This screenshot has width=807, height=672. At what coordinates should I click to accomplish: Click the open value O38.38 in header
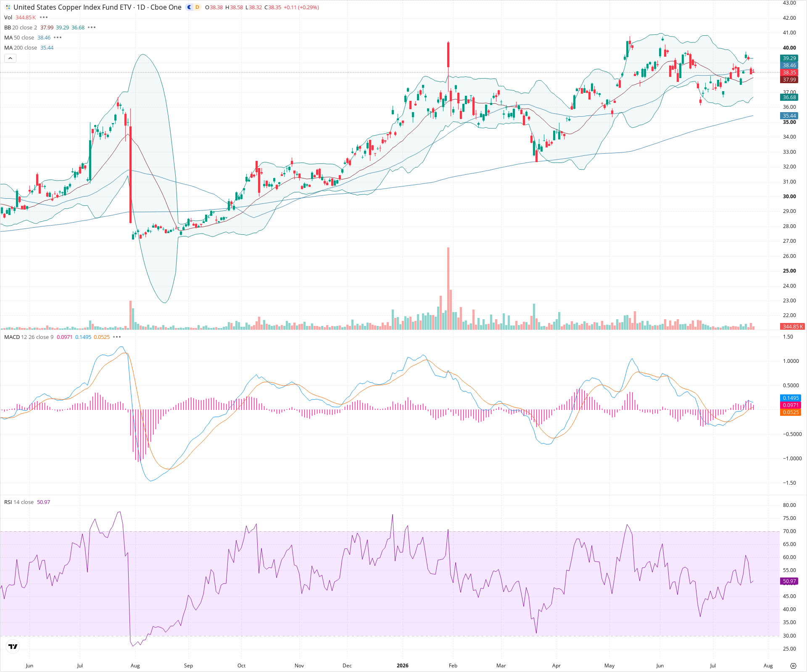coord(214,8)
